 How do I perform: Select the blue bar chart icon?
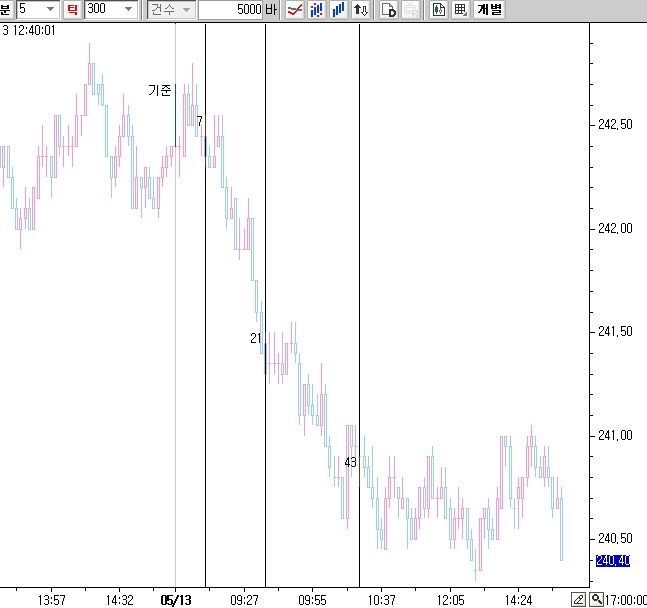pos(338,9)
